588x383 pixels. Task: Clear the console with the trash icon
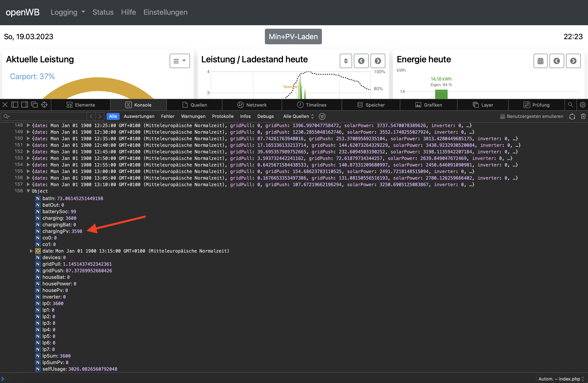tap(583, 116)
